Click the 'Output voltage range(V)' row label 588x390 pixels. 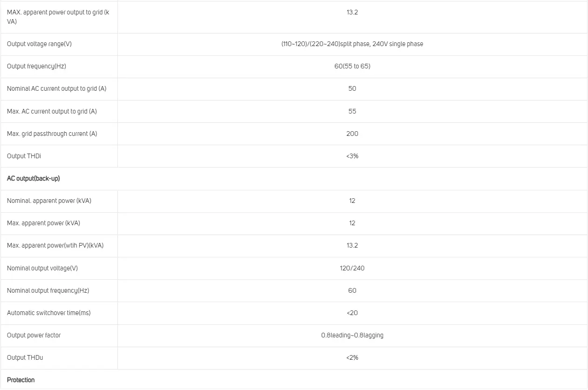[x=39, y=44]
